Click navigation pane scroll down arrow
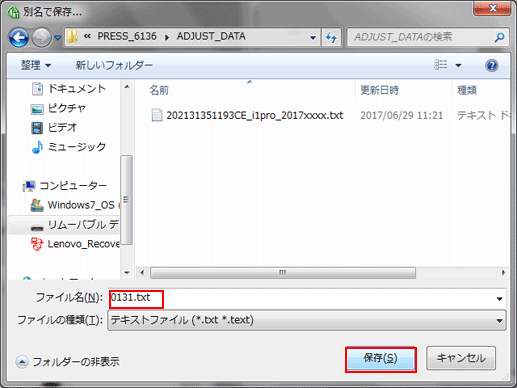This screenshot has width=517, height=388. pos(127,273)
